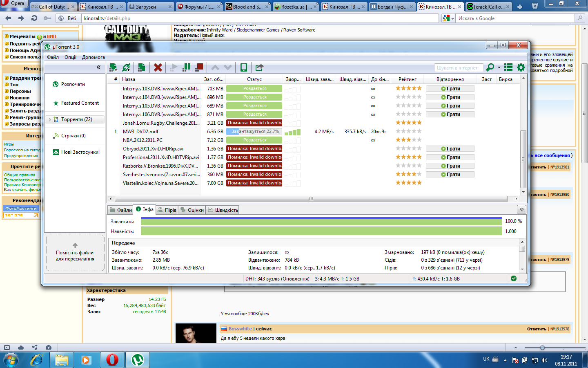Switch to the Файли tab
Screen dimensions: 588x368
pyautogui.click(x=120, y=210)
